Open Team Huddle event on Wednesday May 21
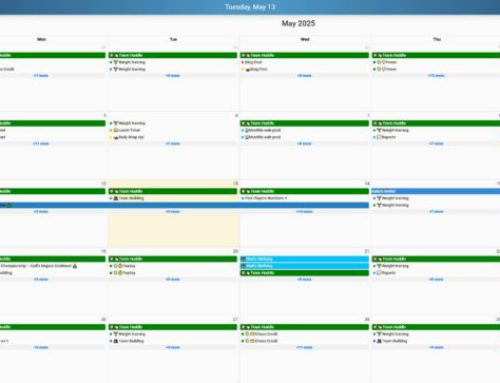 (304, 273)
